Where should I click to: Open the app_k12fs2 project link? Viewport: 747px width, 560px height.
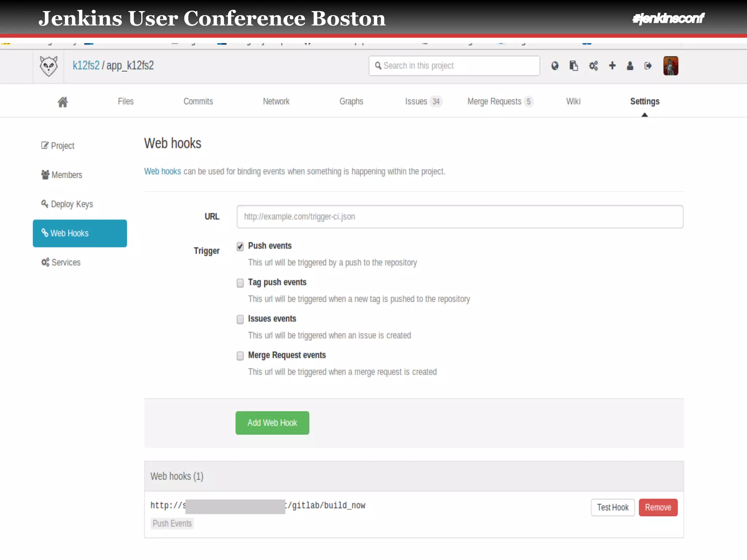(130, 66)
